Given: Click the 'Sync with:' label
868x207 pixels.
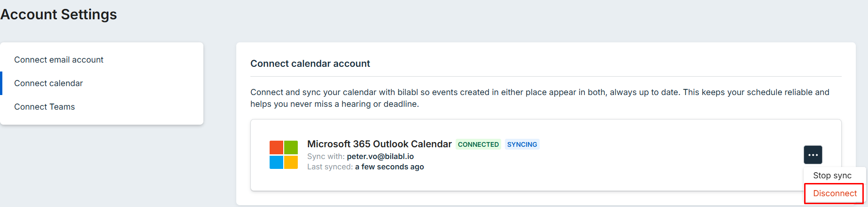Looking at the screenshot, I should tap(326, 156).
